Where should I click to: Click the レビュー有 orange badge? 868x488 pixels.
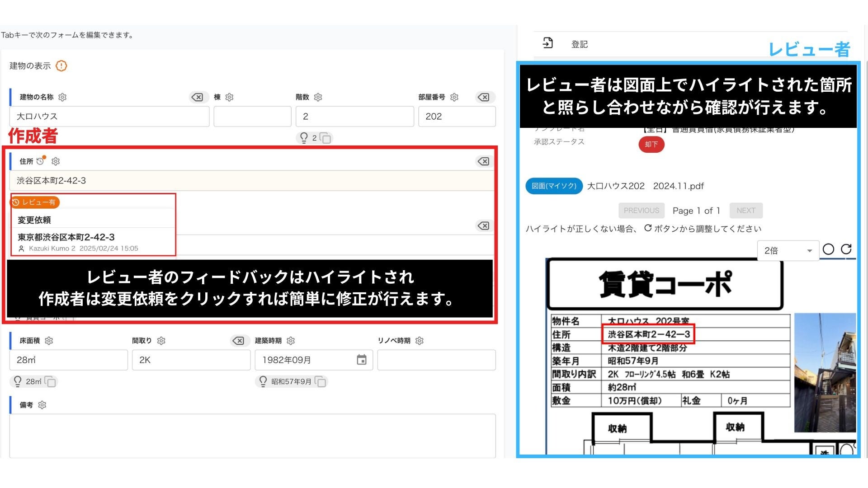pos(35,202)
